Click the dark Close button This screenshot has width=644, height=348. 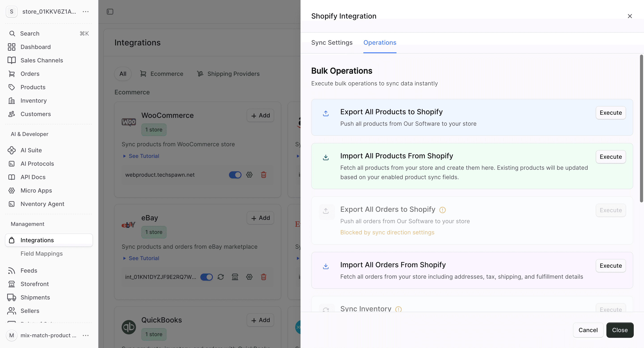[x=620, y=330]
